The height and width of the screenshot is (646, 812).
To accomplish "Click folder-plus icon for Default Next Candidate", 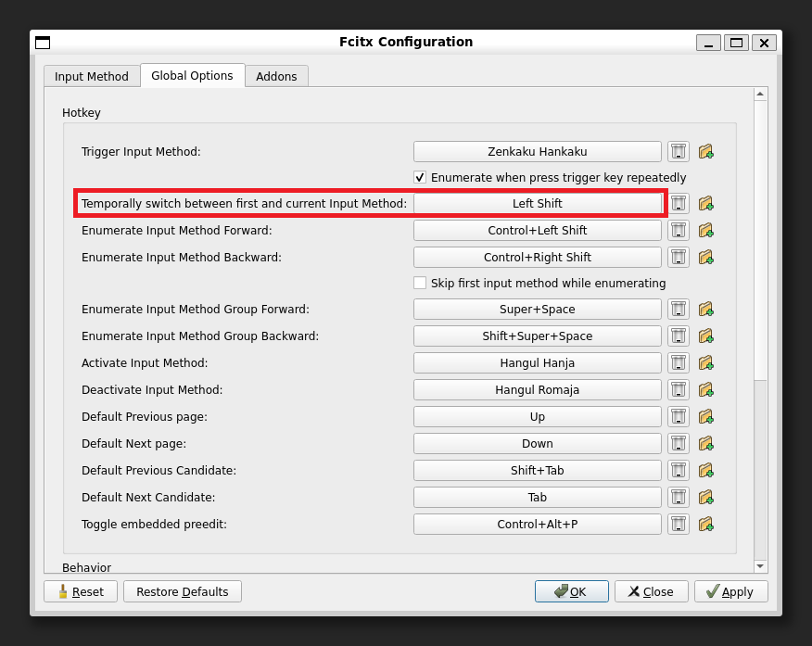I will [705, 498].
